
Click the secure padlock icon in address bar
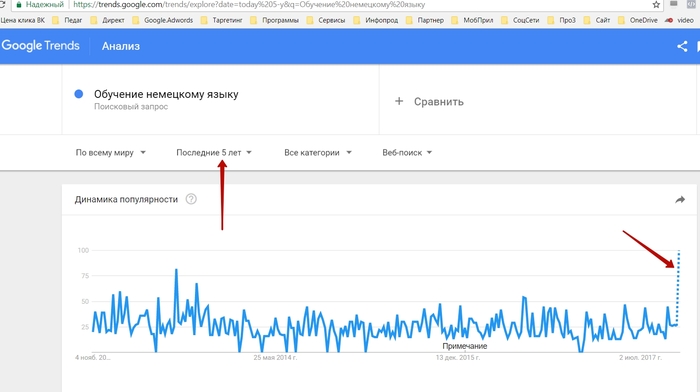point(19,5)
